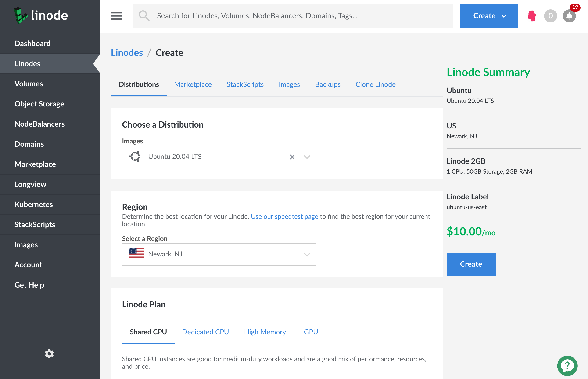588x379 pixels.
Task: Click the Linode logo in sidebar
Action: 41,15
